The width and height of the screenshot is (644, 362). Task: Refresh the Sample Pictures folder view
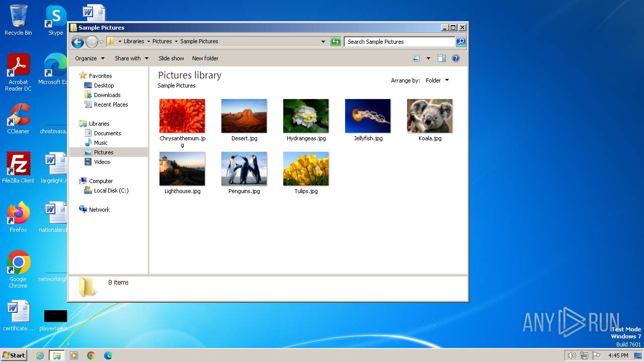(336, 42)
